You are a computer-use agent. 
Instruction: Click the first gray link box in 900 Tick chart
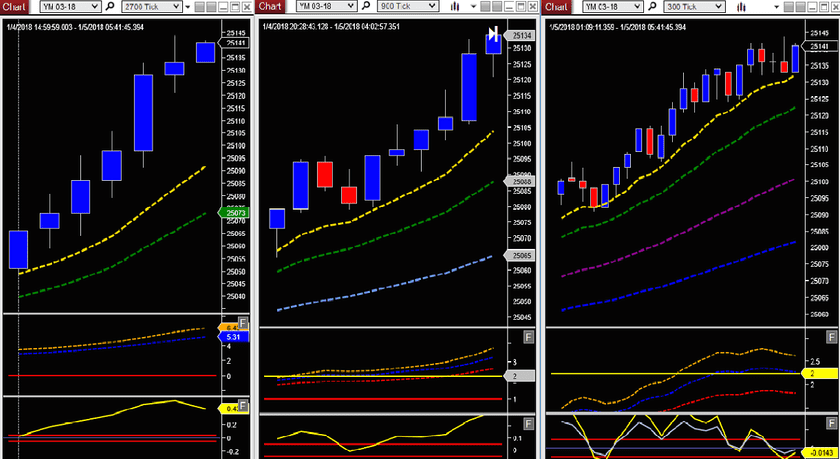pos(485,6)
